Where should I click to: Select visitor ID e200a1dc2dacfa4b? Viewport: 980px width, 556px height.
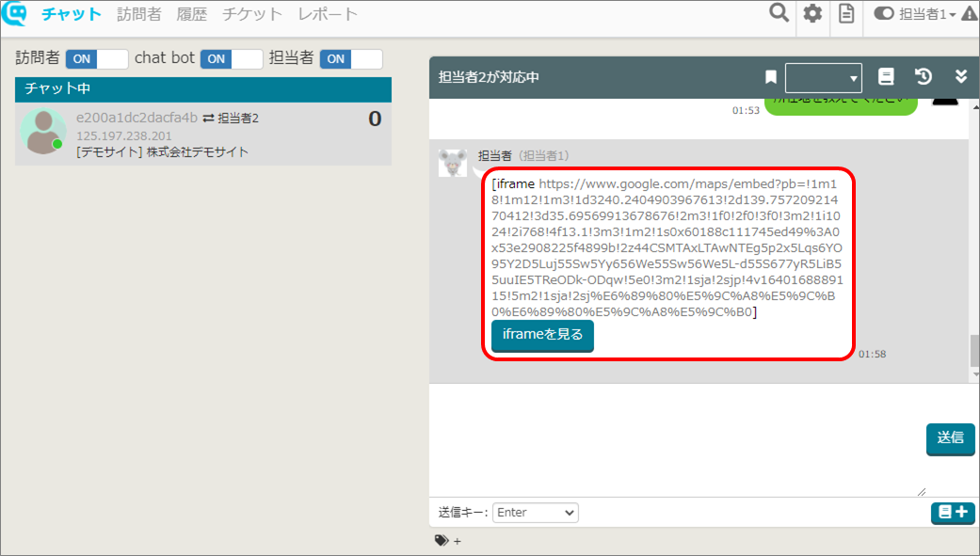pyautogui.click(x=137, y=118)
